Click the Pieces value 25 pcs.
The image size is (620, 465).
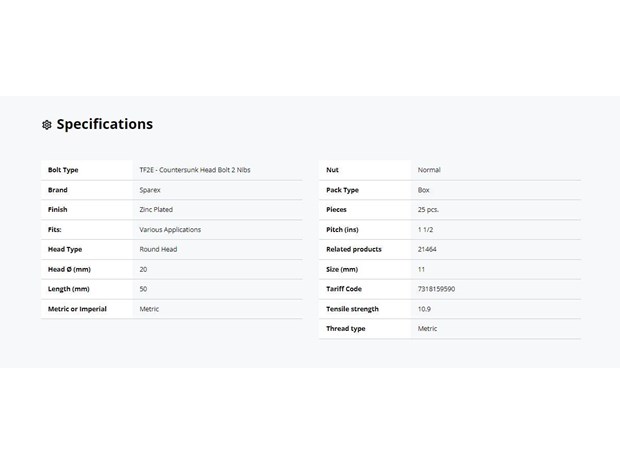click(x=428, y=210)
